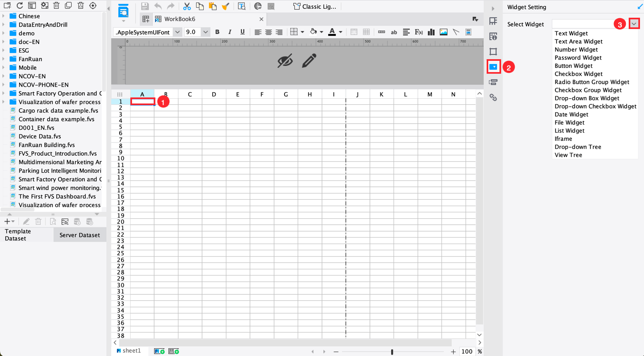Toggle center alignment

(x=268, y=32)
